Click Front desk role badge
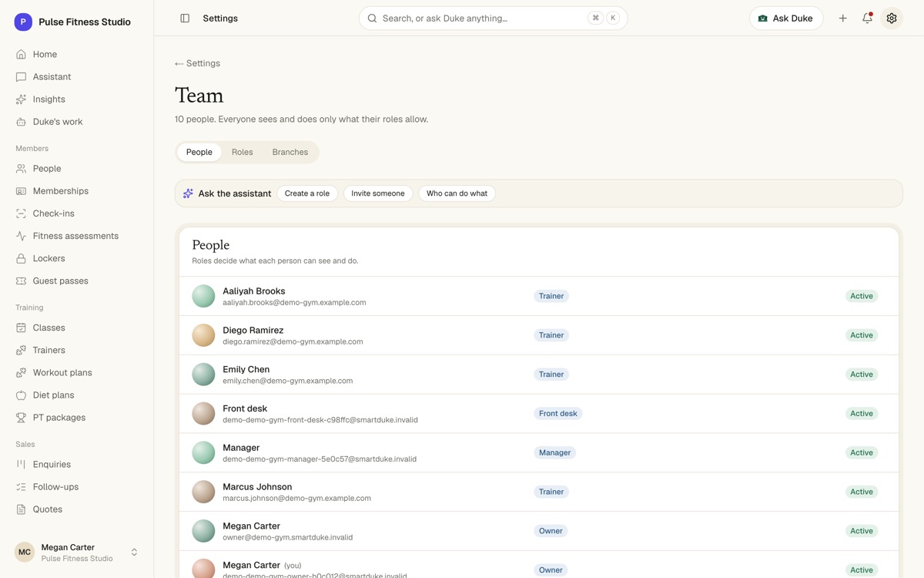 tap(558, 414)
